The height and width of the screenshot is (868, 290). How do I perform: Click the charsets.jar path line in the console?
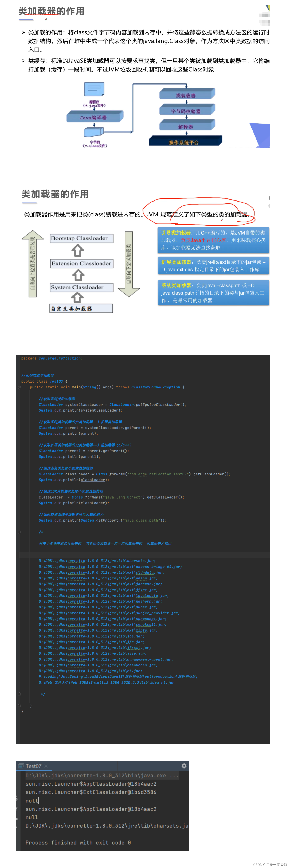[x=107, y=826]
